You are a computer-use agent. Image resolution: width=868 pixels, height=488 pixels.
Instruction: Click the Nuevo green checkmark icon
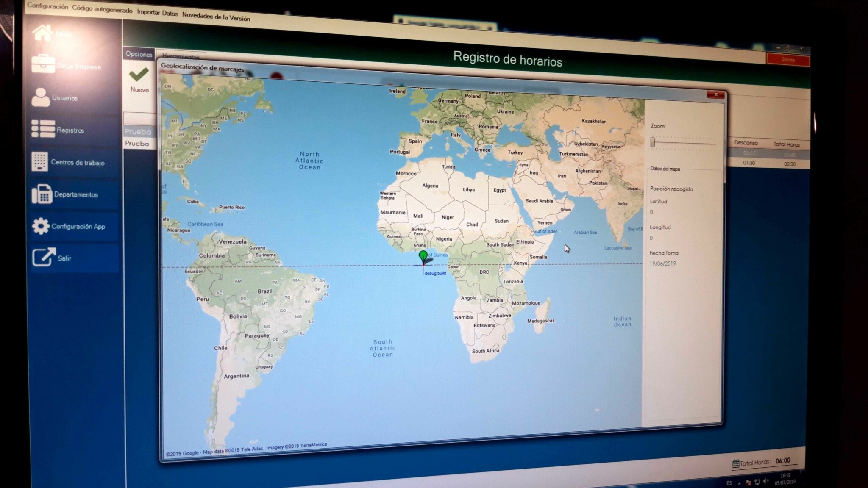(139, 75)
